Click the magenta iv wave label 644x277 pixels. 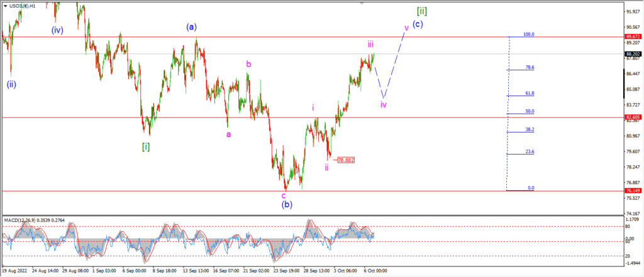[383, 104]
